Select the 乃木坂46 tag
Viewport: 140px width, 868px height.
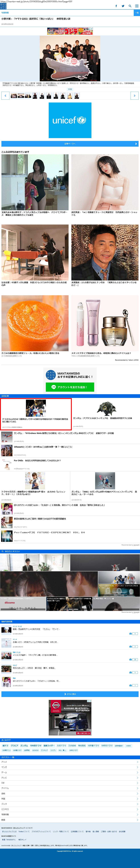pyautogui.click(x=72, y=746)
